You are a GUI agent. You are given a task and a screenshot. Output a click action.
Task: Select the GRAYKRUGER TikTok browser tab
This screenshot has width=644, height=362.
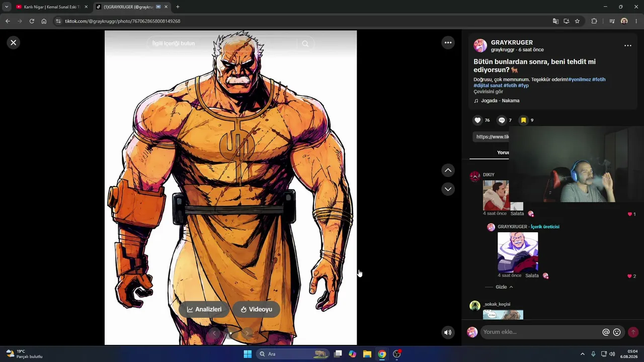click(x=132, y=7)
